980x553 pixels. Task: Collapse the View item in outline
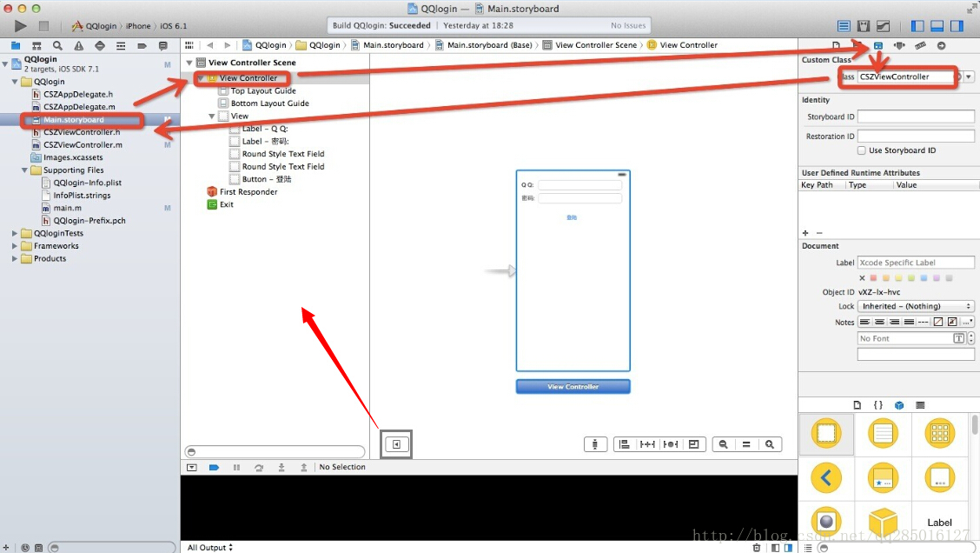(x=212, y=117)
